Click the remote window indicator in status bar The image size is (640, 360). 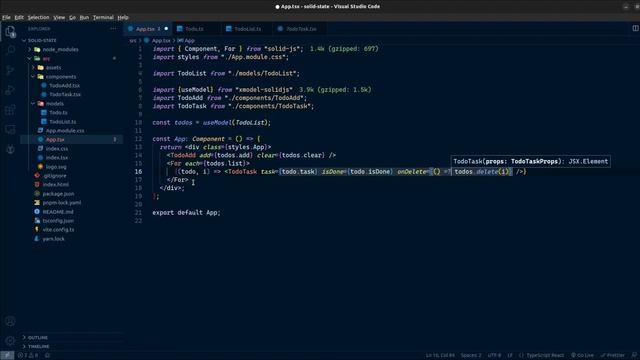[x=7, y=355]
